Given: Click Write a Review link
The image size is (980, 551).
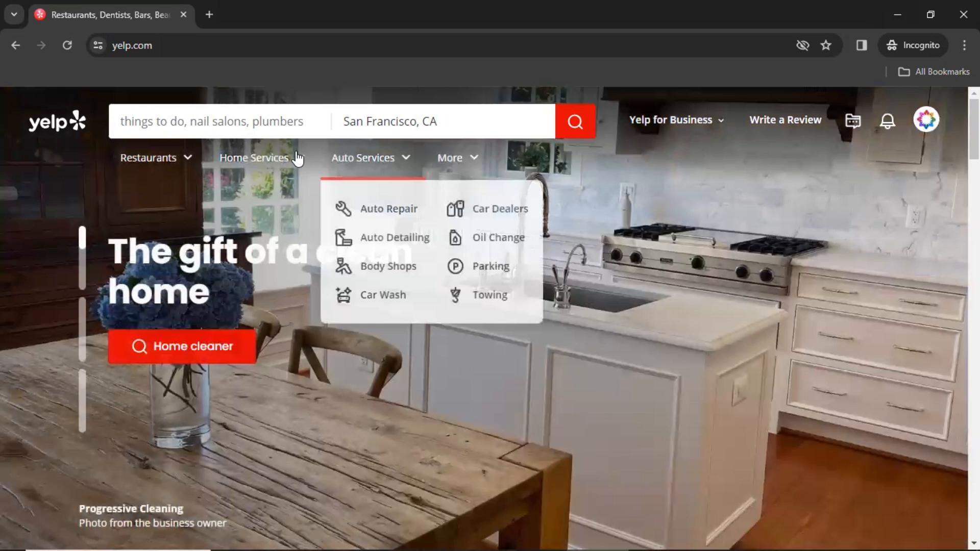Looking at the screenshot, I should tap(786, 120).
